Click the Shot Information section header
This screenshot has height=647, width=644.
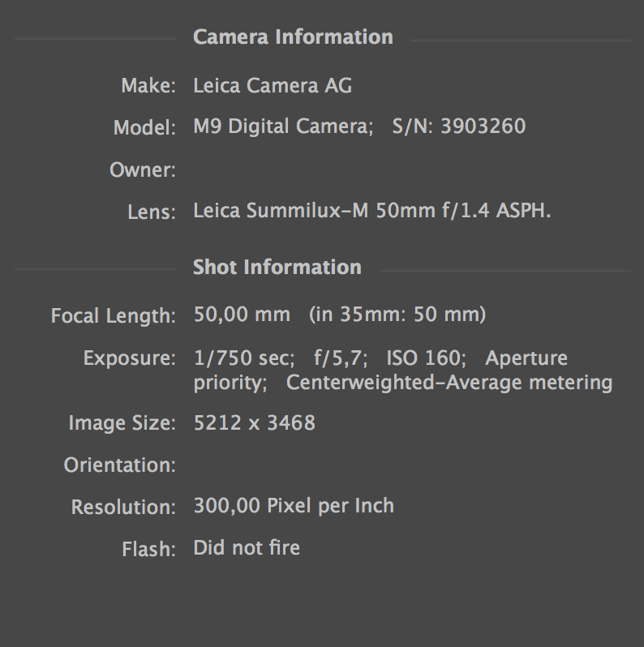[277, 268]
